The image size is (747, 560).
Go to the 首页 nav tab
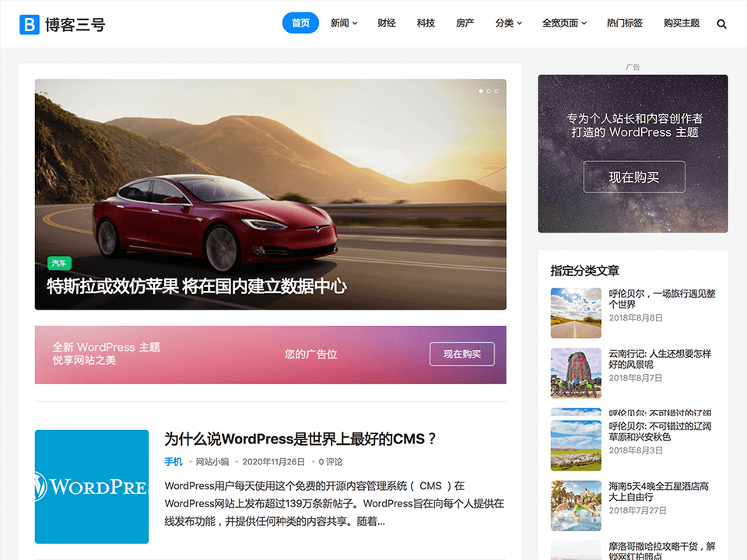pos(300,23)
